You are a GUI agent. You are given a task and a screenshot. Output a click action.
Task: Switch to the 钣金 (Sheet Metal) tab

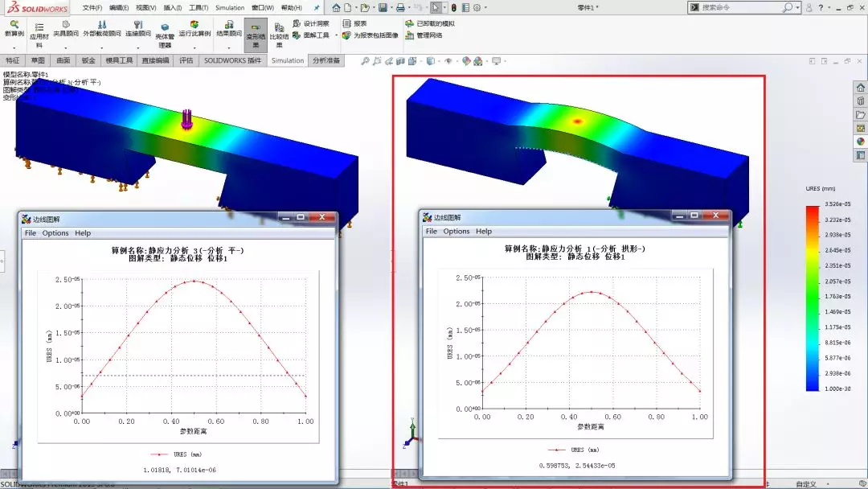click(88, 60)
